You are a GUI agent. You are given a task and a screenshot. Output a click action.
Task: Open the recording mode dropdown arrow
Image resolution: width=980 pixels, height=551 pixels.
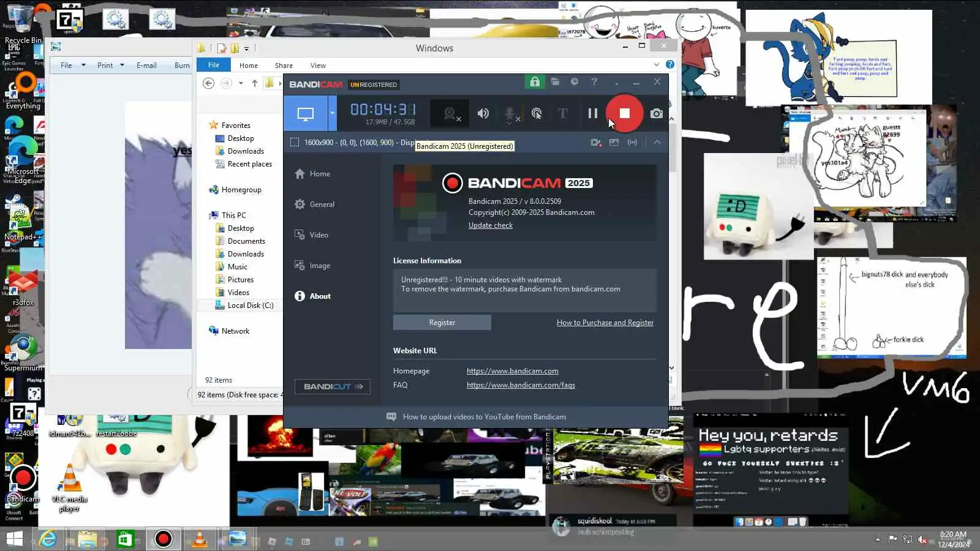click(333, 113)
